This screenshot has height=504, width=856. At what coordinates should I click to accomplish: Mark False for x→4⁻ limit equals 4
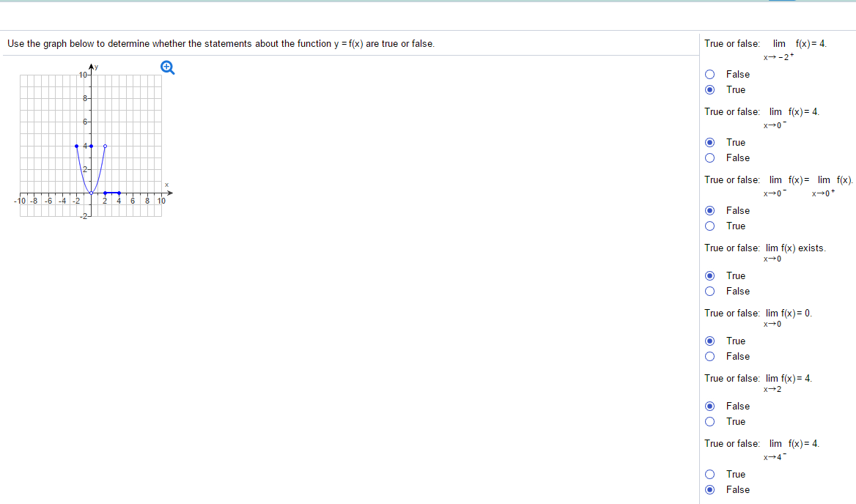709,489
